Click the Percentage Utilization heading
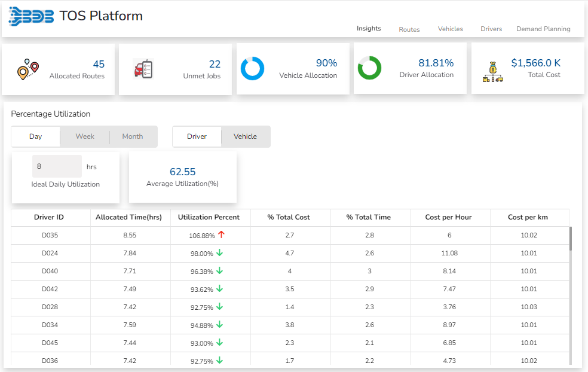This screenshot has width=588, height=372. pos(51,114)
